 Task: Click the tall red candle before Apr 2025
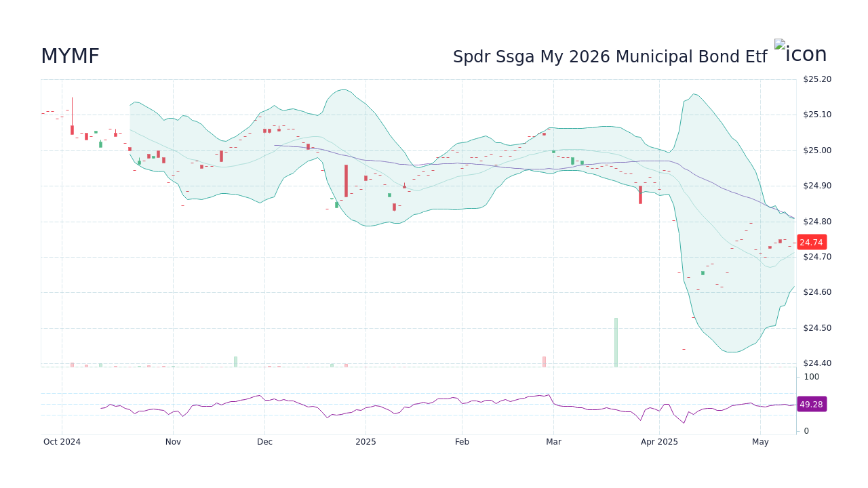(639, 195)
